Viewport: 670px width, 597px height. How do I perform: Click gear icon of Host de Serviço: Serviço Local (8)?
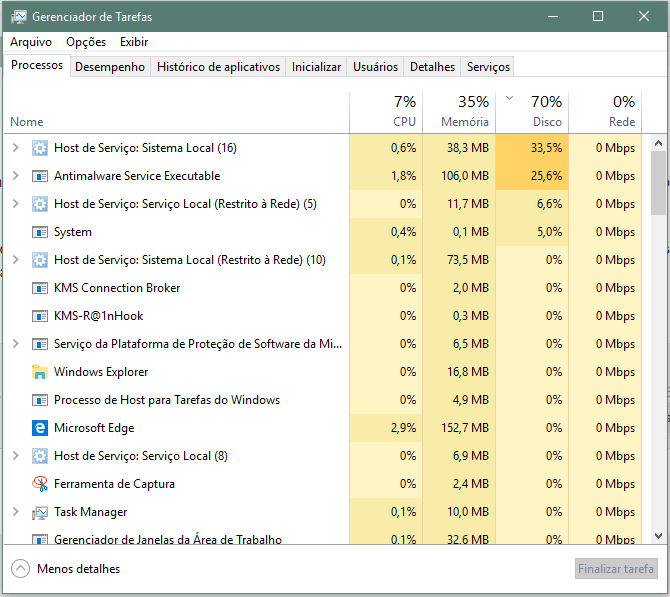tap(40, 456)
